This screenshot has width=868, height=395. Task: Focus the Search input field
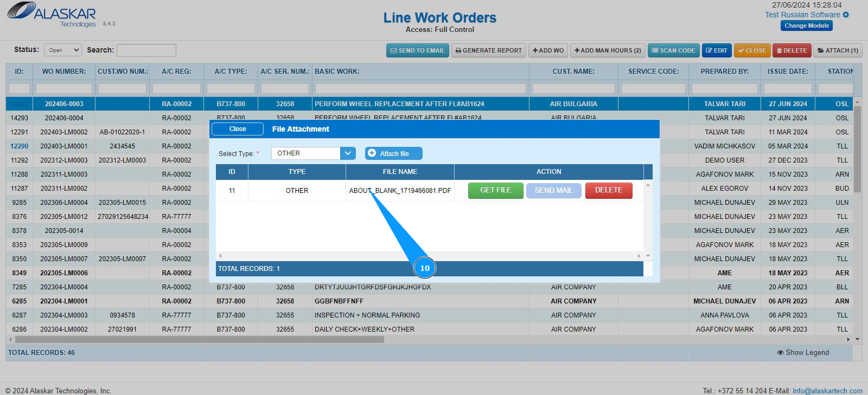146,50
